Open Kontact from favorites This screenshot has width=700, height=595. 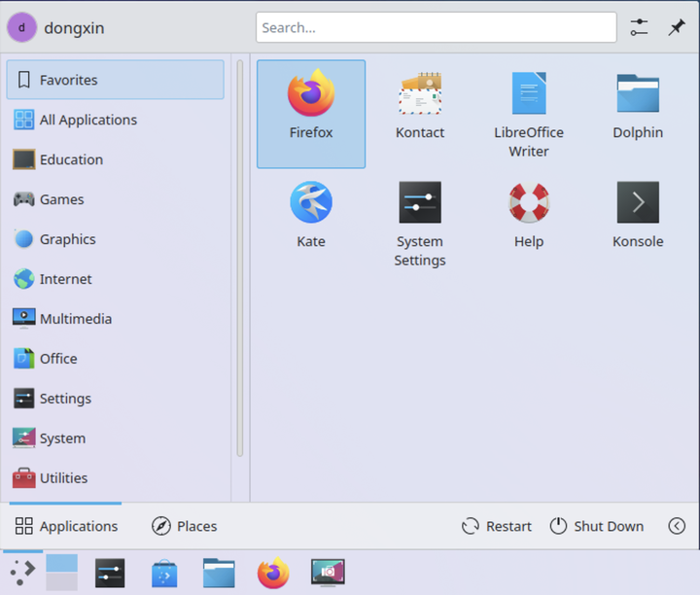tap(420, 115)
